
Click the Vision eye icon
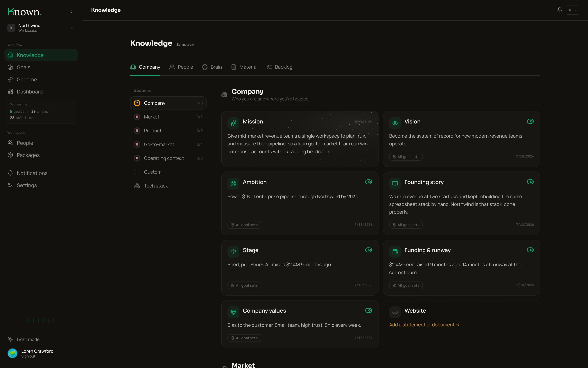395,123
